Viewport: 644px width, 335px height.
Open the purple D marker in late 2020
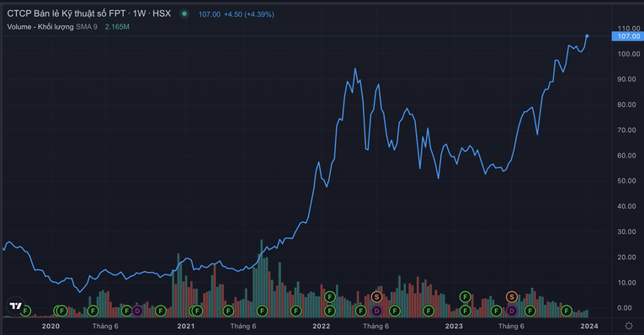(137, 311)
